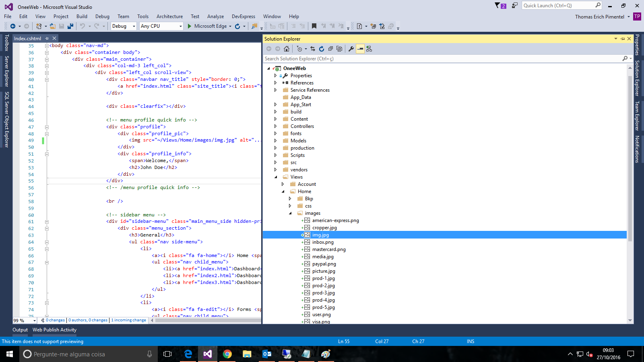Open Outlook from the taskbar
The width and height of the screenshot is (644, 362).
tap(266, 354)
